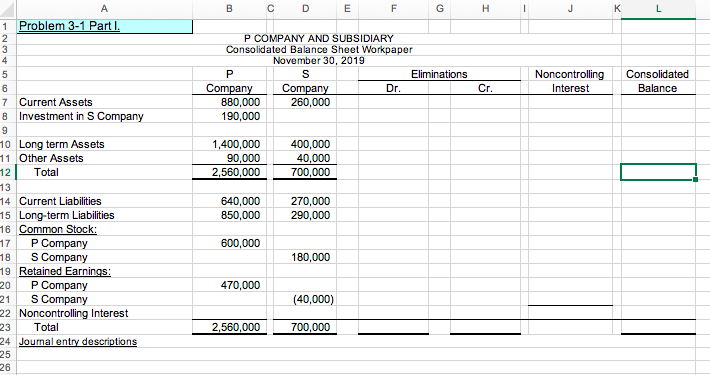The width and height of the screenshot is (710, 375).
Task: Click the 'Retained Earnings:' label
Action: [x=65, y=271]
